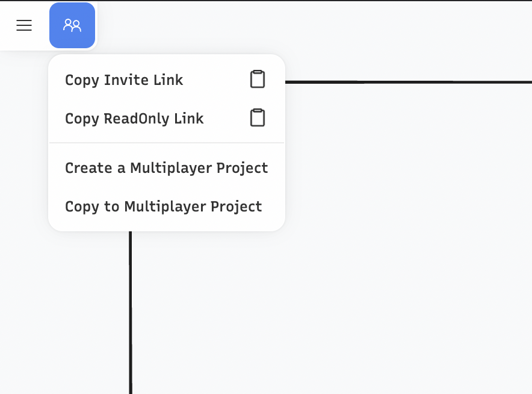Click the clipboard icon beside Copy ReadOnly Link
This screenshot has height=394, width=532.
click(258, 117)
